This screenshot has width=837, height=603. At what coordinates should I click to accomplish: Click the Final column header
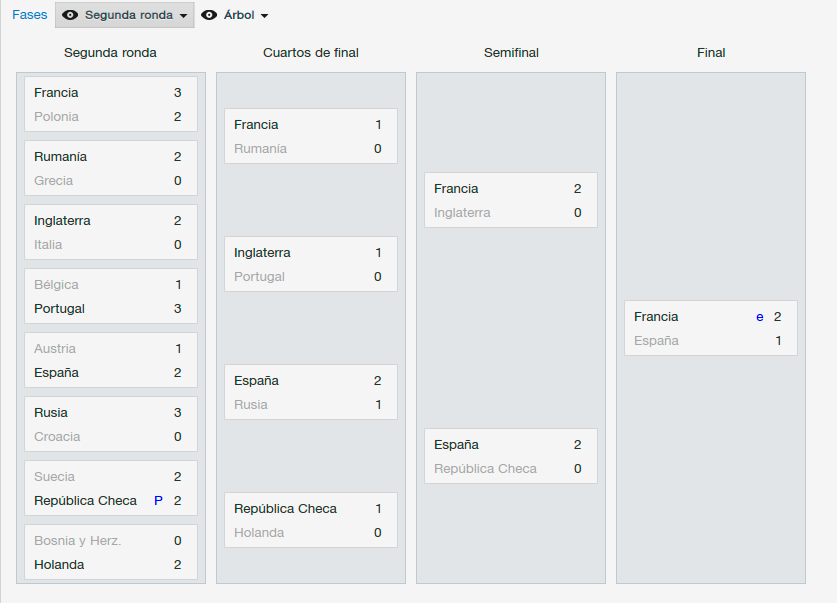tap(711, 53)
